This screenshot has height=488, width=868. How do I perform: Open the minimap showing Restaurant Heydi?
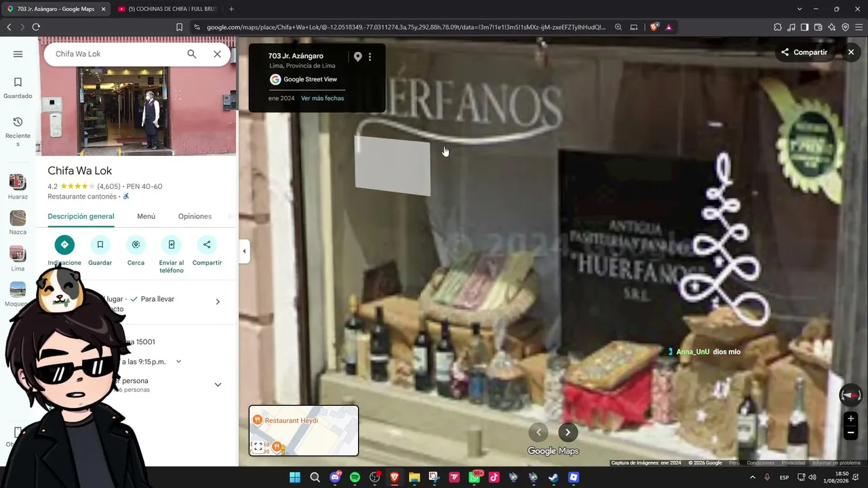pos(304,430)
